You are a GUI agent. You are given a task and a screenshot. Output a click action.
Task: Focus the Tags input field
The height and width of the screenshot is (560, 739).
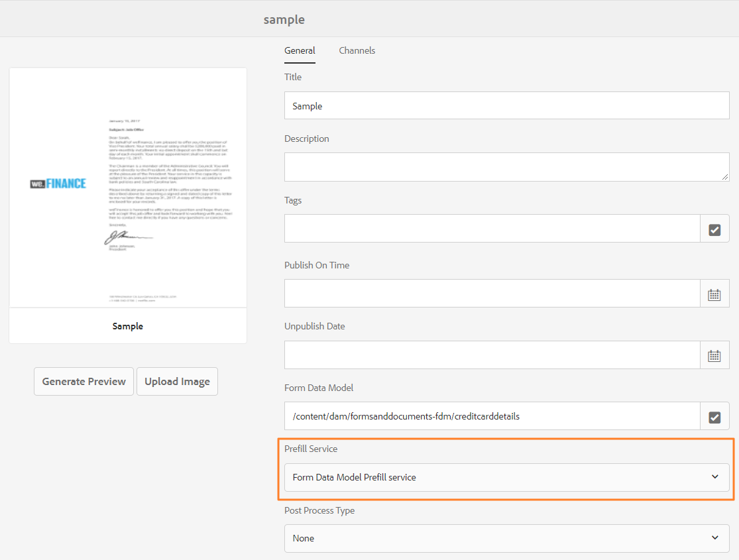click(x=492, y=229)
